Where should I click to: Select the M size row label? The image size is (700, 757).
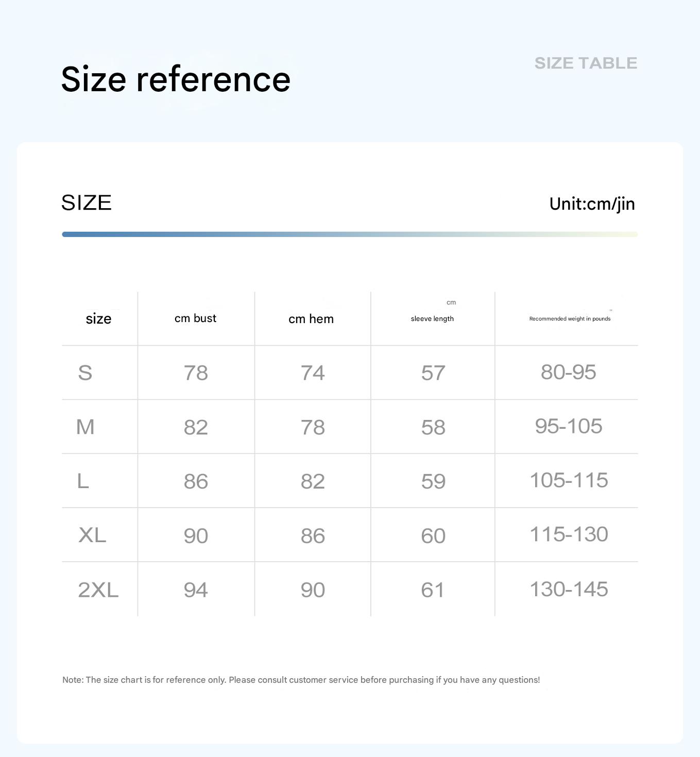coord(85,427)
